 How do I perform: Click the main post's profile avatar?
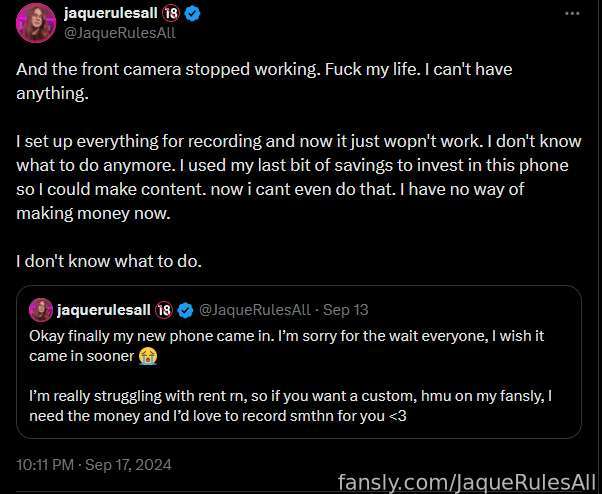pyautogui.click(x=36, y=23)
